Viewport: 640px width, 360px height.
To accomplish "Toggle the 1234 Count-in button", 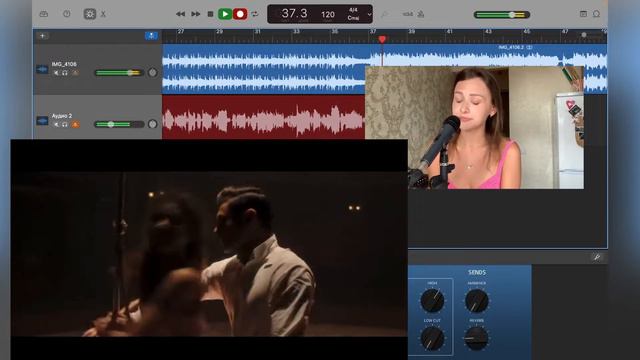I will (x=407, y=14).
